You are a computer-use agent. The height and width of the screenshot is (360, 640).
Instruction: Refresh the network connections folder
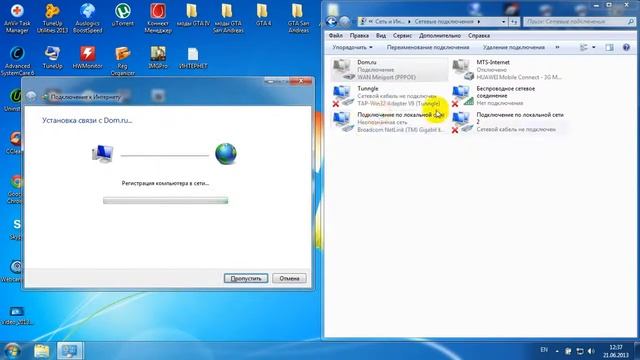(514, 22)
